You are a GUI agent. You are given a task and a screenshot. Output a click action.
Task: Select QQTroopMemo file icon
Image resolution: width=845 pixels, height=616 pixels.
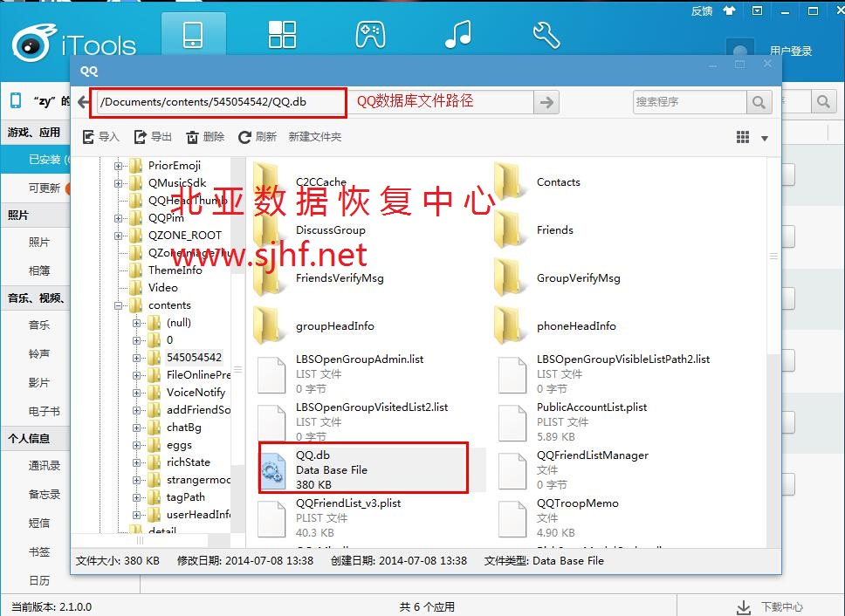pyautogui.click(x=512, y=518)
